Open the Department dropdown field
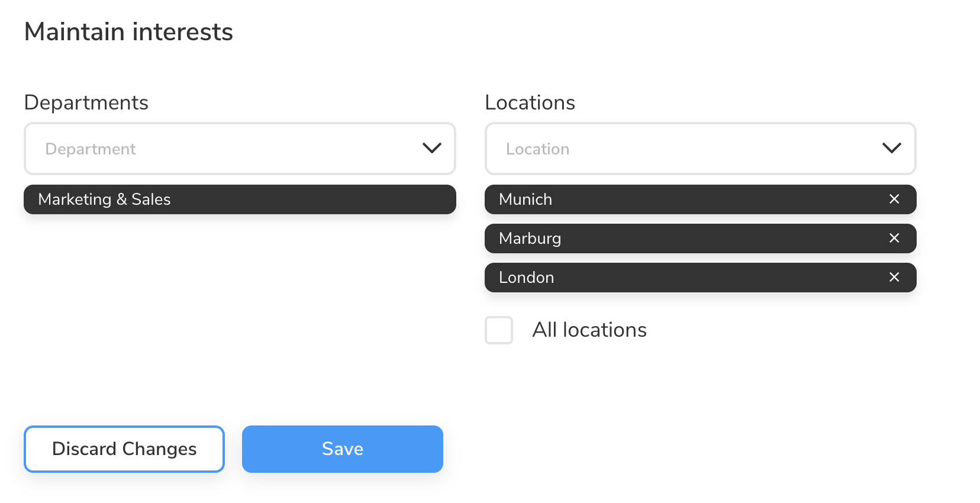980x503 pixels. point(240,149)
